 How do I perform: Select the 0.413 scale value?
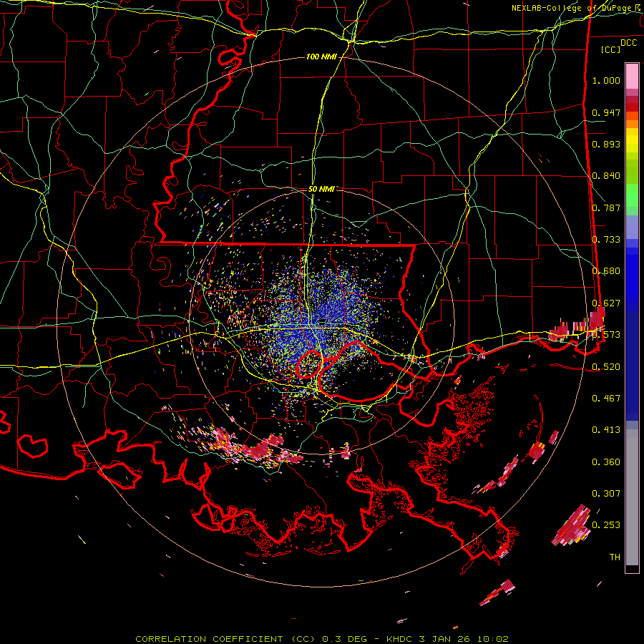(606, 429)
